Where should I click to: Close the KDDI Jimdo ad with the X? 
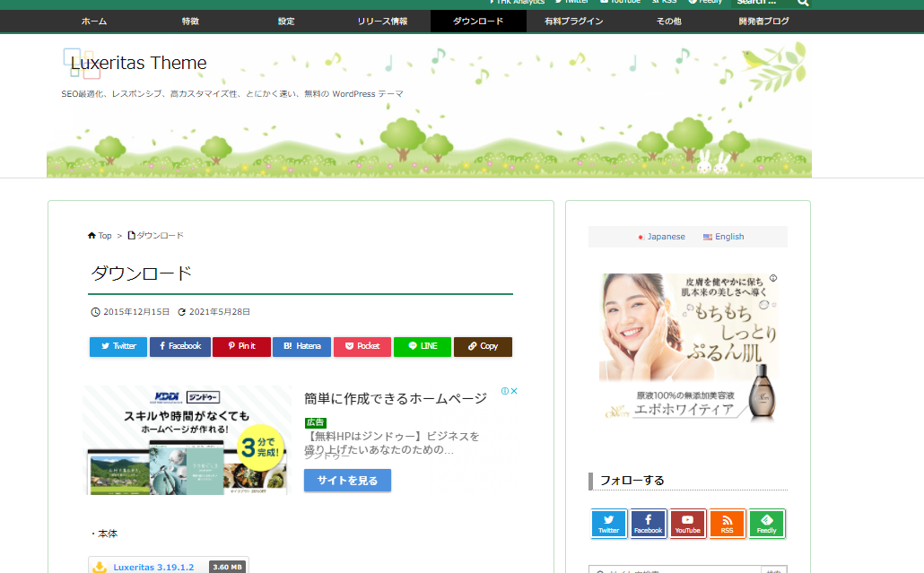[514, 391]
